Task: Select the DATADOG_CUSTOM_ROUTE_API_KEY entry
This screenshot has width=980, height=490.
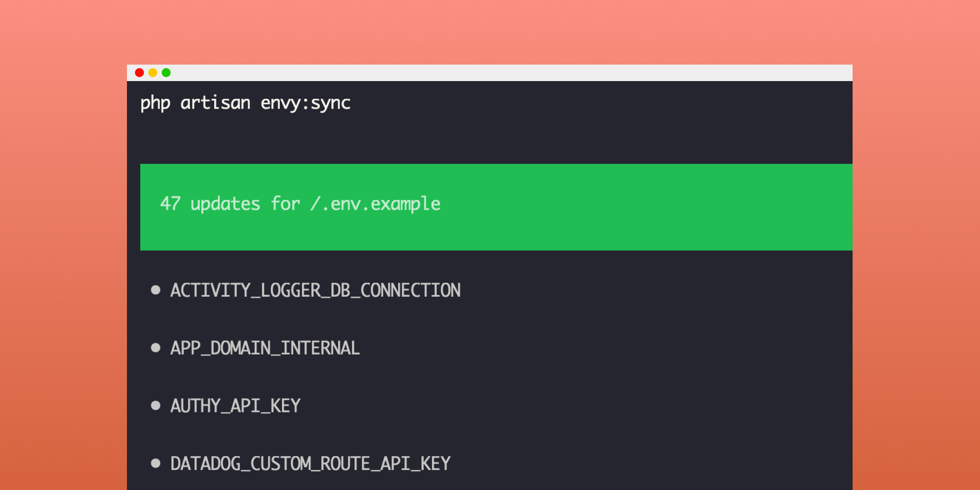Action: (310, 464)
